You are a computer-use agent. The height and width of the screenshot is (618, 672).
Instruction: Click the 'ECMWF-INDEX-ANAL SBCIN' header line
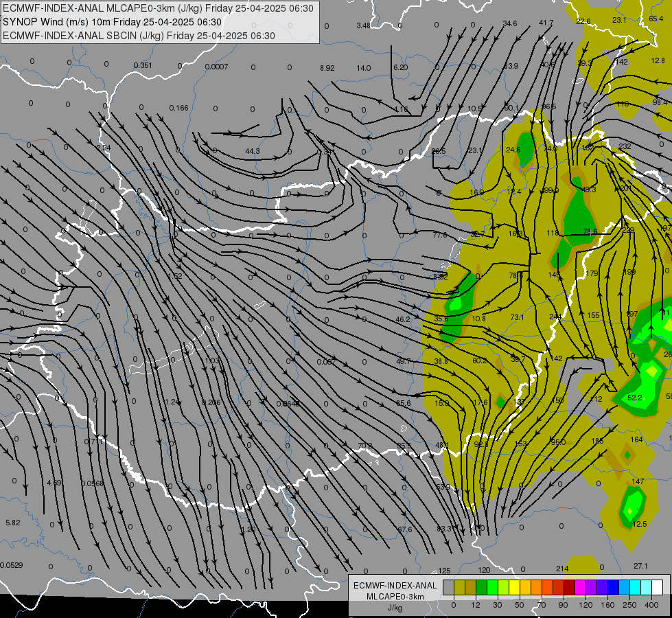coord(139,36)
